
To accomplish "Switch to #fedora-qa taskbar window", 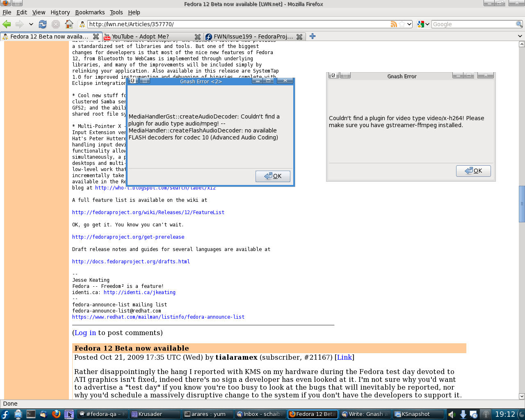I will tap(103, 414).
